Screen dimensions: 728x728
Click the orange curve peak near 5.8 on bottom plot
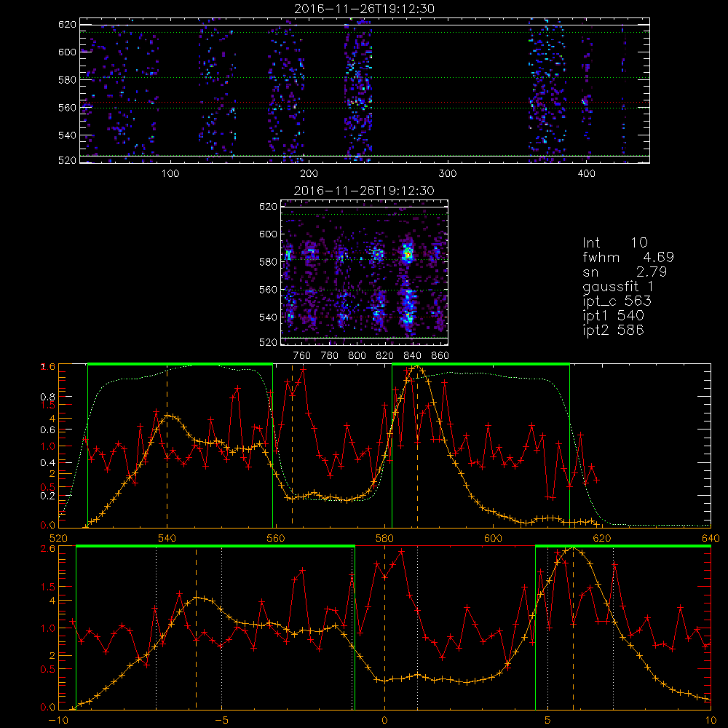pos(573,549)
